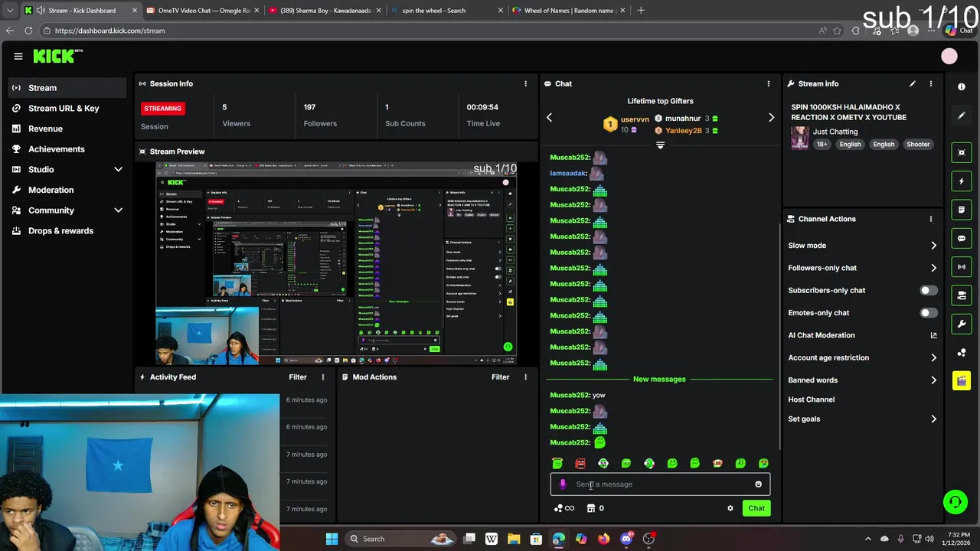Switch to Wheel of Names browser tab
The image size is (980, 551).
click(x=569, y=11)
